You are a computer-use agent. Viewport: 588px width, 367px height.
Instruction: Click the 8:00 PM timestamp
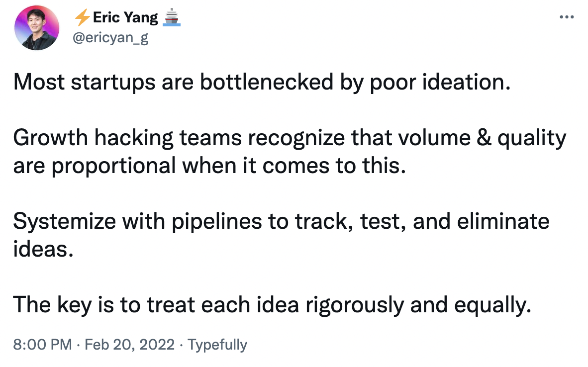click(x=42, y=344)
